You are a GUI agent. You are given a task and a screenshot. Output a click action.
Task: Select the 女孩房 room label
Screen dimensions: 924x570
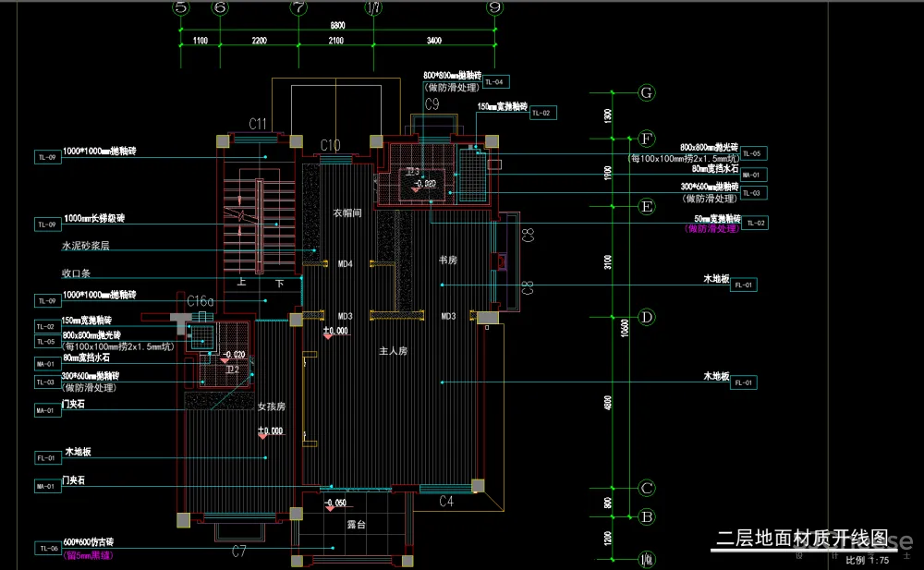tap(271, 406)
